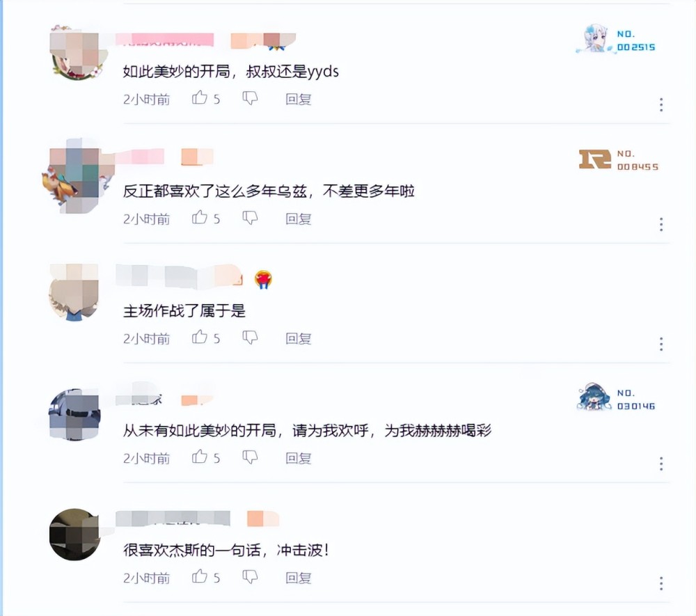Reply to the 主场作战了属于是 comment

click(299, 338)
